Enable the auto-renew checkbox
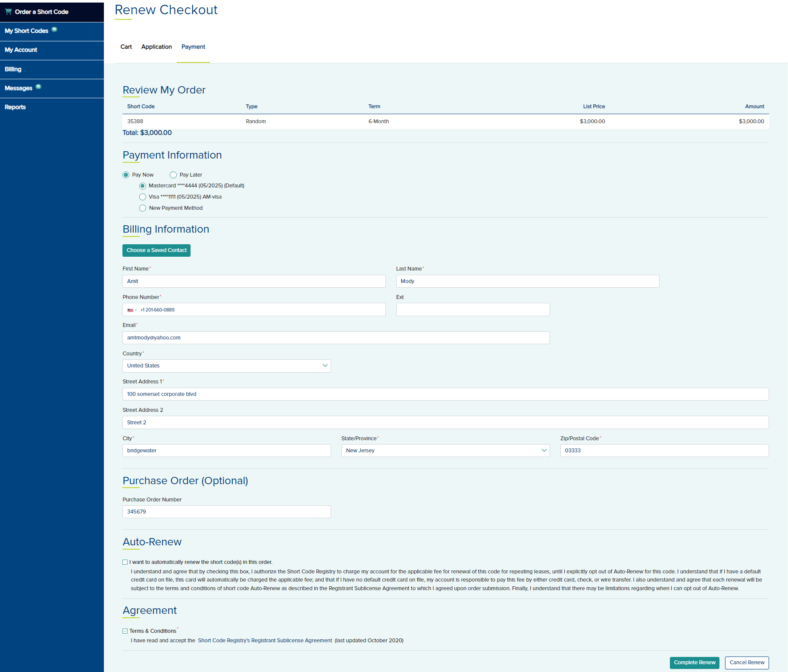The height and width of the screenshot is (672, 788). [x=125, y=562]
